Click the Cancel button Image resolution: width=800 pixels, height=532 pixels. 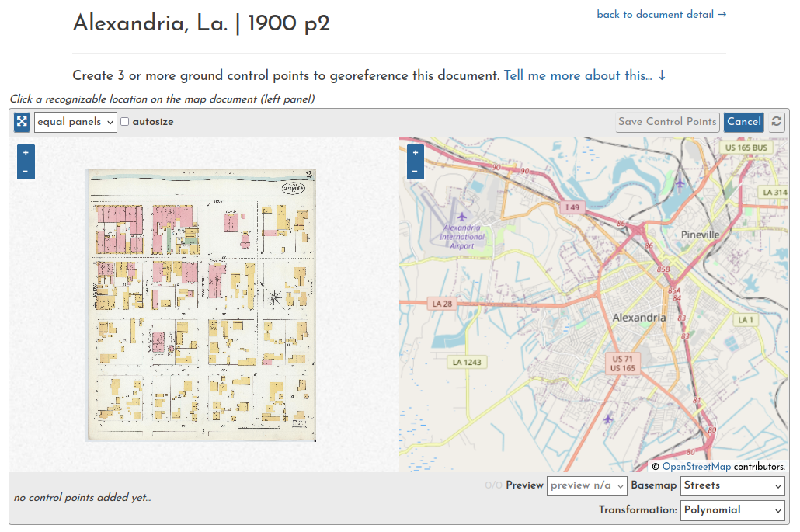743,122
